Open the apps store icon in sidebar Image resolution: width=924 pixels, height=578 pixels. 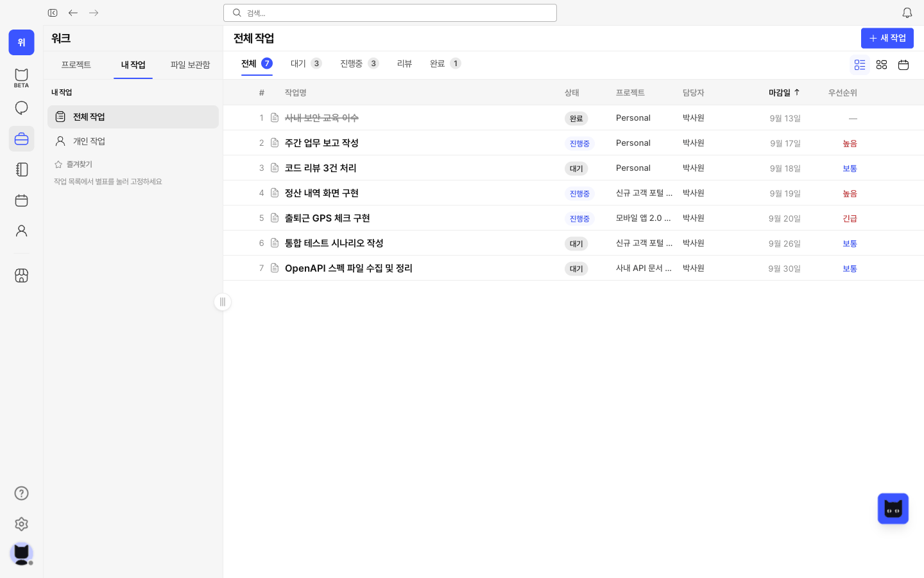pyautogui.click(x=21, y=276)
